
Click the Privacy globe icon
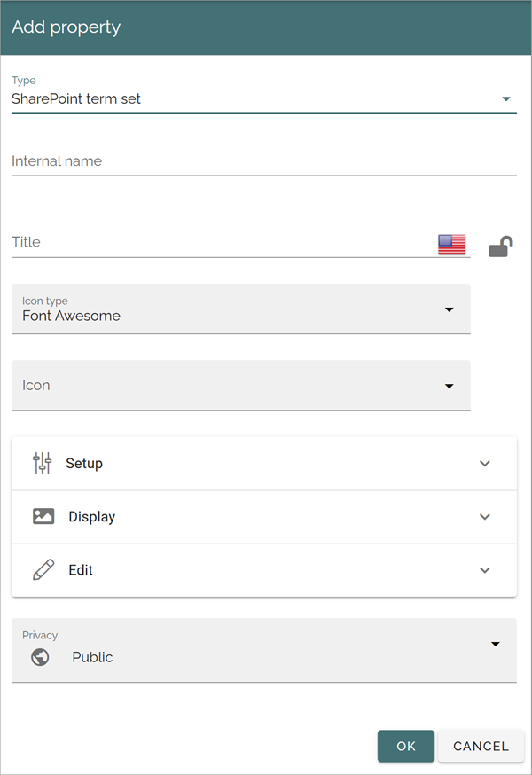[x=40, y=657]
